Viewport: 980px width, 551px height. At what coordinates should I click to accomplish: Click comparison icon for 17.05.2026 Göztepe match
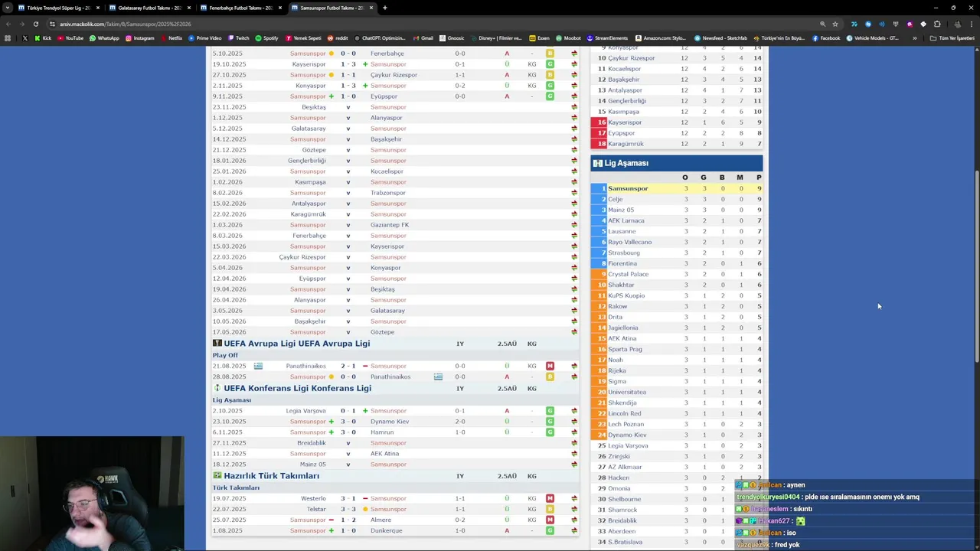(574, 332)
